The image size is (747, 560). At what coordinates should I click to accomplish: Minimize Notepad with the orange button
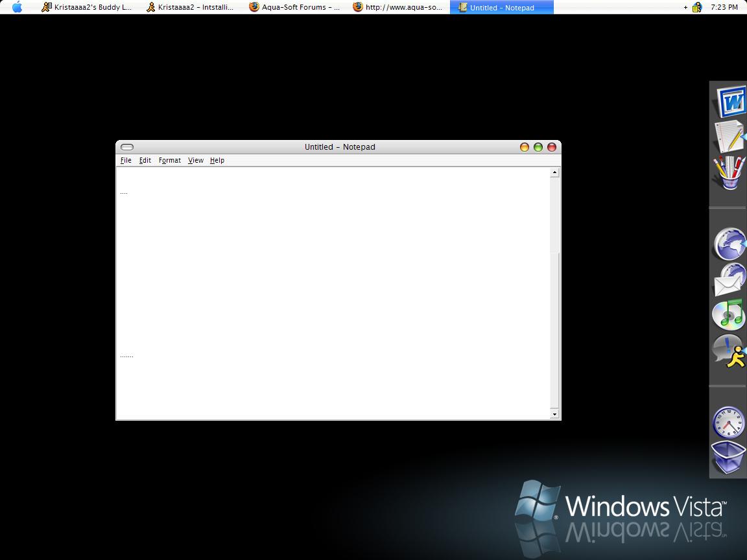525,147
